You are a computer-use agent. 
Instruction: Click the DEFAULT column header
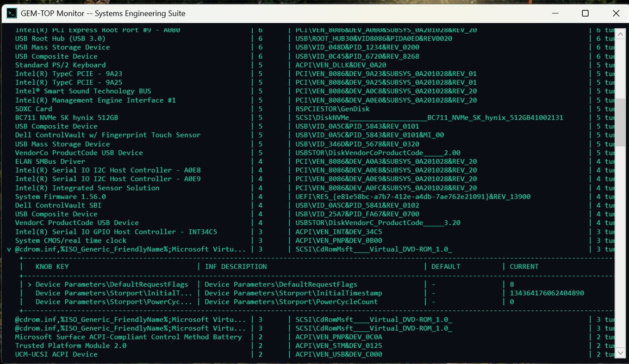click(x=446, y=267)
